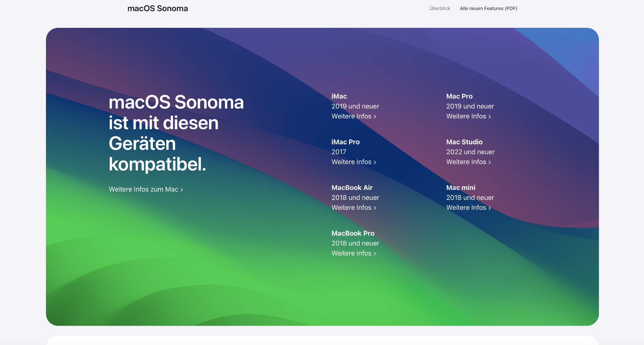The image size is (644, 345).
Task: Click the compatibility headline text
Action: tap(176, 133)
